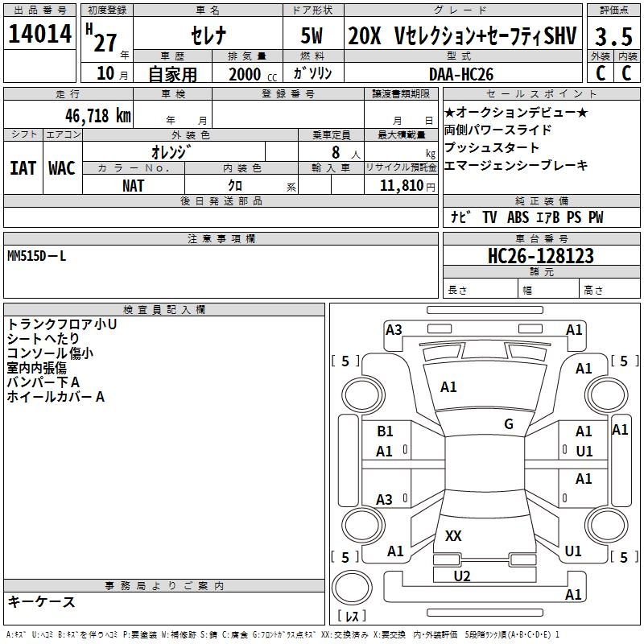Select the ABS equipment entry
644x644 pixels.
(518, 217)
